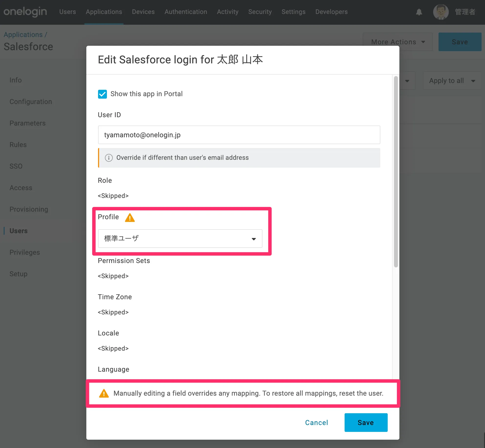This screenshot has height=448, width=485.
Task: Click the info icon in override hint
Action: click(x=109, y=158)
